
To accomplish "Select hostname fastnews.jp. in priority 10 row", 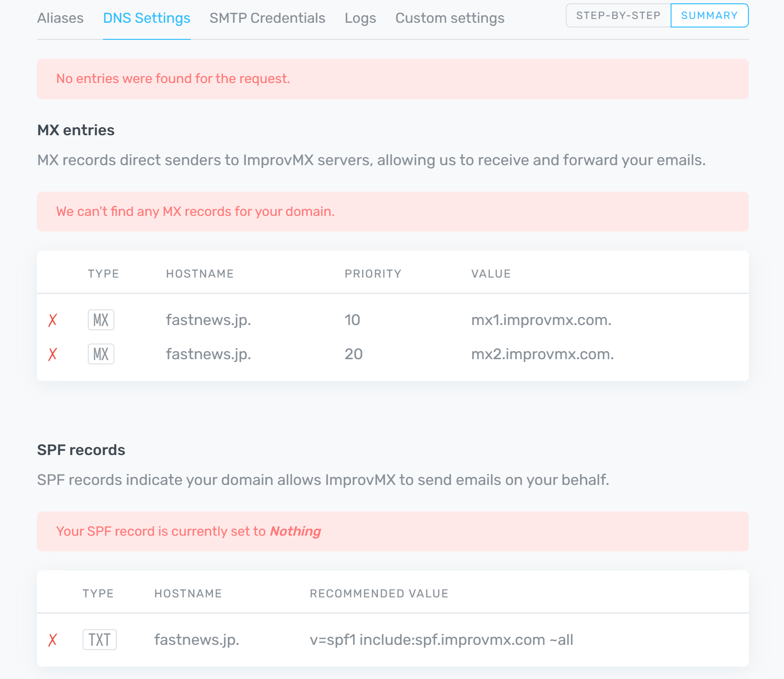I will coord(208,320).
